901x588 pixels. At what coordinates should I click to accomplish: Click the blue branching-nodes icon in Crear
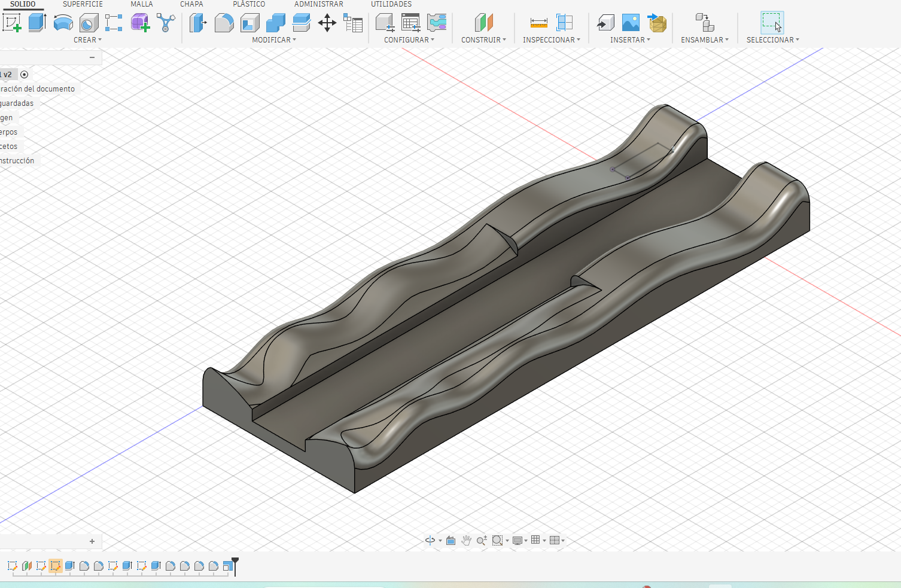click(x=166, y=23)
